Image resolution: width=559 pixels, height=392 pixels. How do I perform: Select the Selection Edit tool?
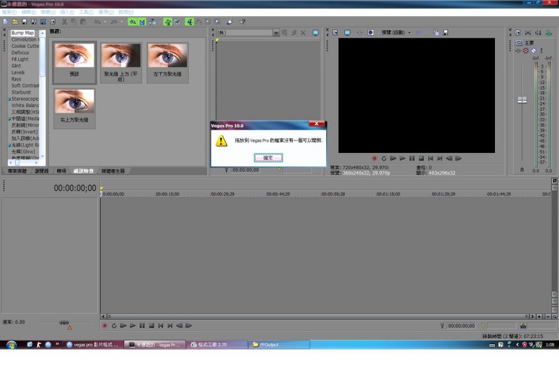(208, 22)
